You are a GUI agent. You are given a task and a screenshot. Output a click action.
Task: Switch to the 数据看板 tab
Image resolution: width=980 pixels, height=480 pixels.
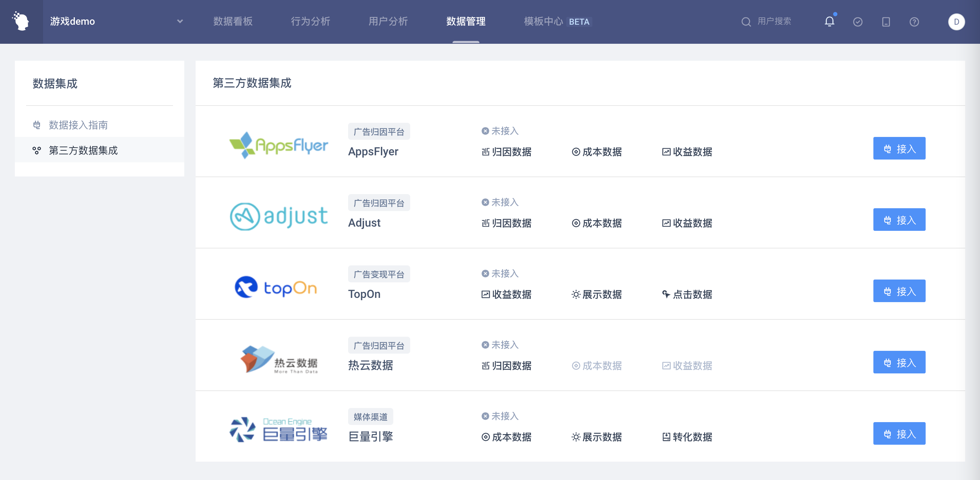pyautogui.click(x=233, y=21)
